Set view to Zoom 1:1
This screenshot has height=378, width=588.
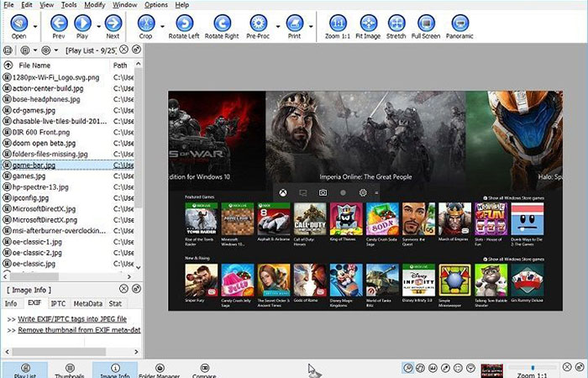[338, 24]
